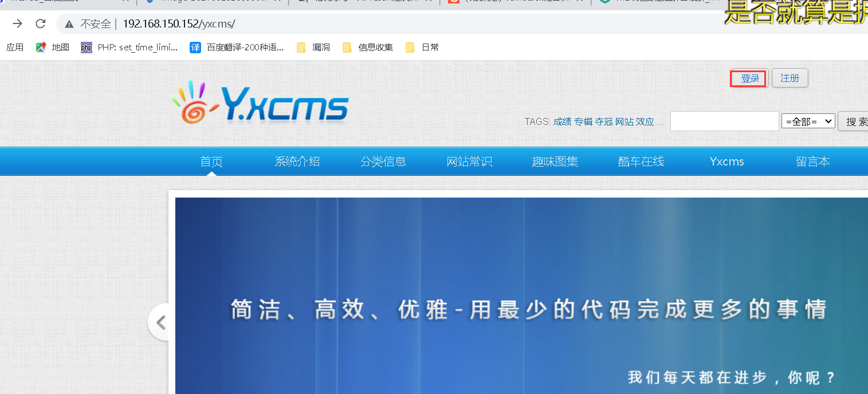This screenshot has width=868, height=394.
Task: Open the =全部= search filter dropdown
Action: tap(808, 121)
